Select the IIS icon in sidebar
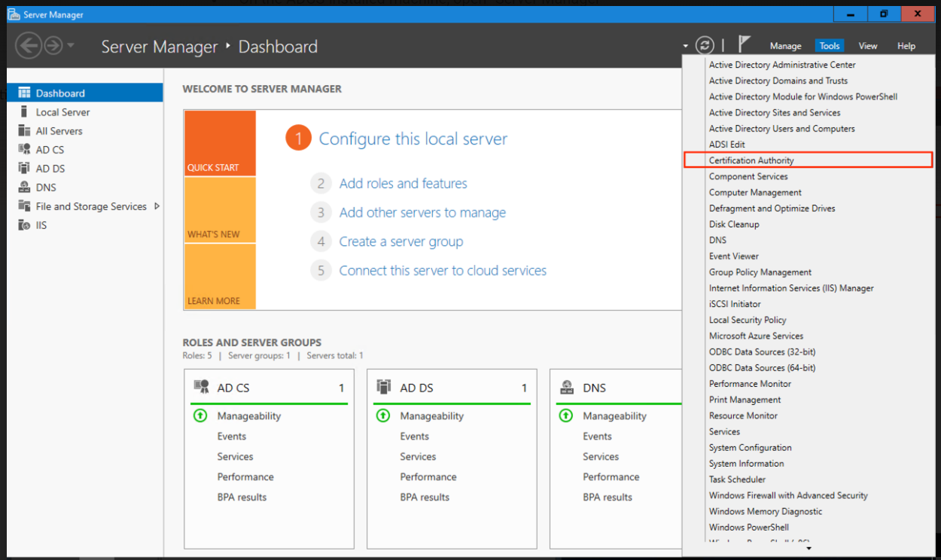Screen dimensions: 941x560 tap(24, 225)
